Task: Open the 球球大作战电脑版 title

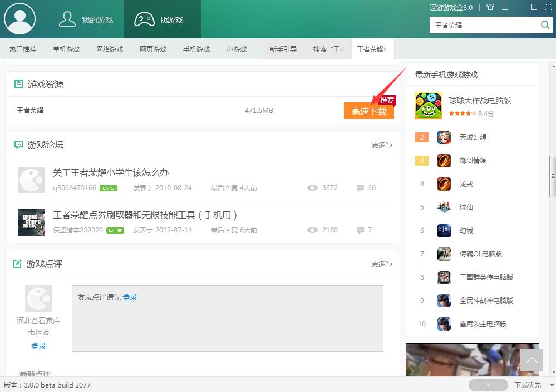Action: point(480,101)
